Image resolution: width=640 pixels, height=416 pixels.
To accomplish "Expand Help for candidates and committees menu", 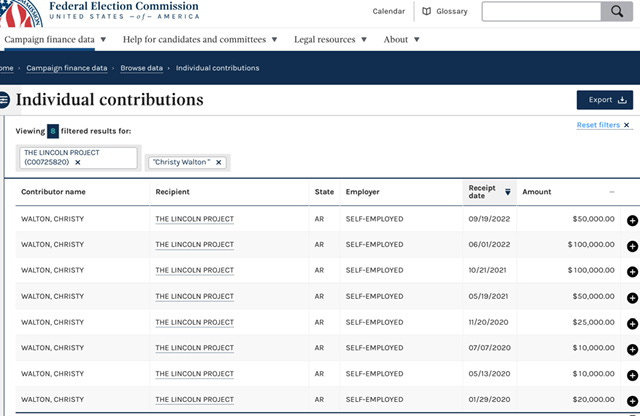I will click(200, 40).
